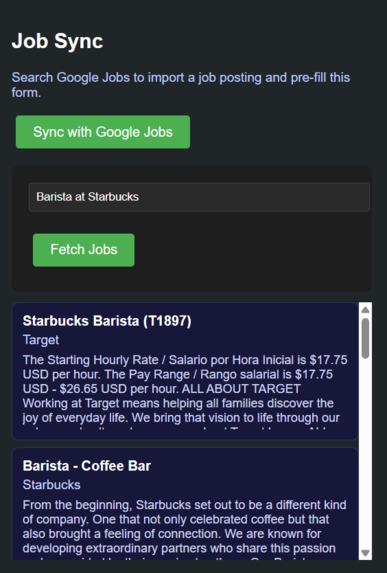Screen dimensions: 387x573
Task: Click the Target company name
Action: click(x=41, y=340)
